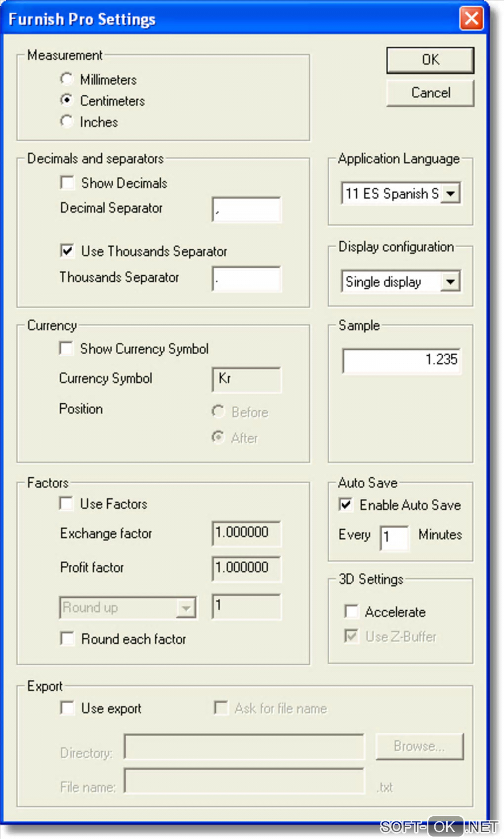Click the Cancel button

[430, 93]
